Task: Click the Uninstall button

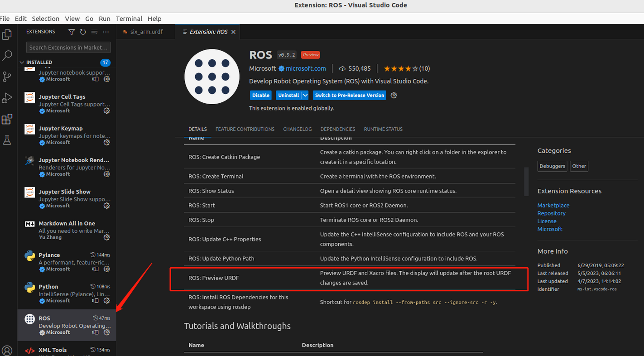Action: [288, 95]
